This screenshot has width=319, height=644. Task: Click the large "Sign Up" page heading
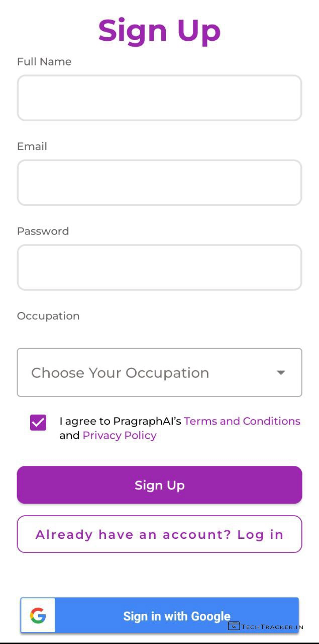(159, 30)
